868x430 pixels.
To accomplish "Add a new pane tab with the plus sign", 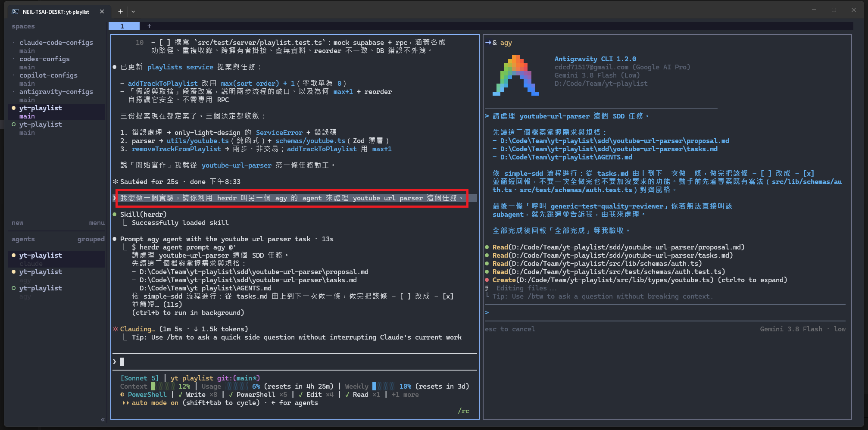I will pos(149,26).
